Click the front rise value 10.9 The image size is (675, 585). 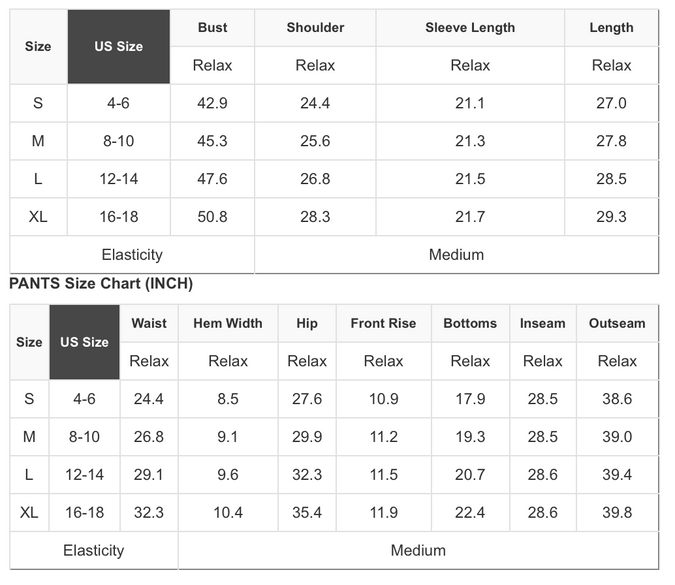coord(383,399)
